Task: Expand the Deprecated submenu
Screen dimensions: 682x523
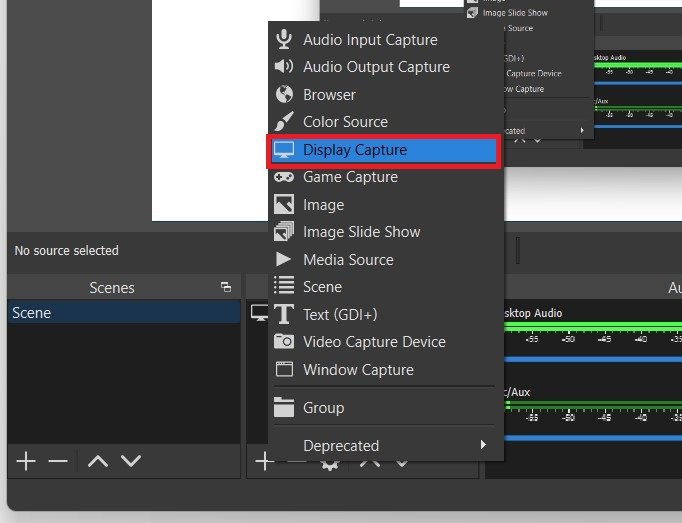Action: pos(386,446)
